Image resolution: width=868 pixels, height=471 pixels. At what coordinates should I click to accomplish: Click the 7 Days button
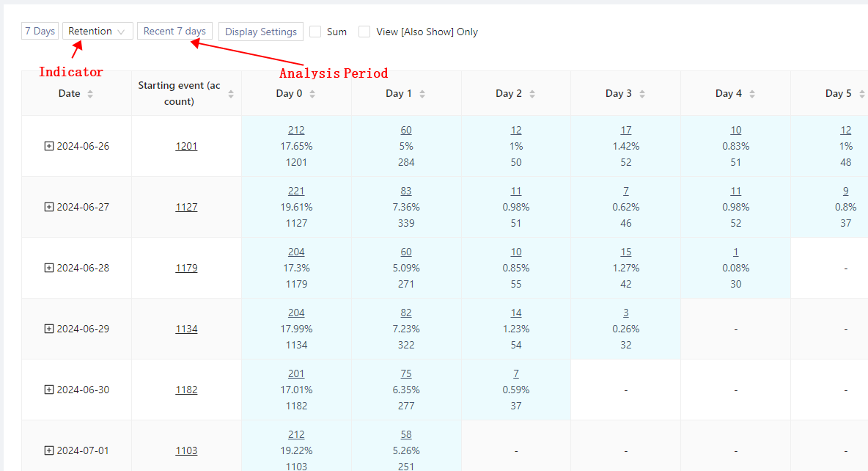40,31
